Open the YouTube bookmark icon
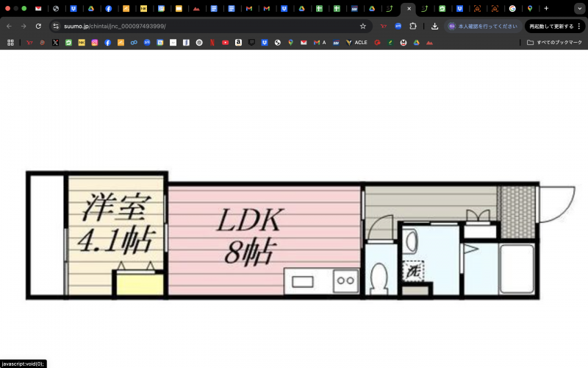Image resolution: width=588 pixels, height=368 pixels. pyautogui.click(x=225, y=43)
